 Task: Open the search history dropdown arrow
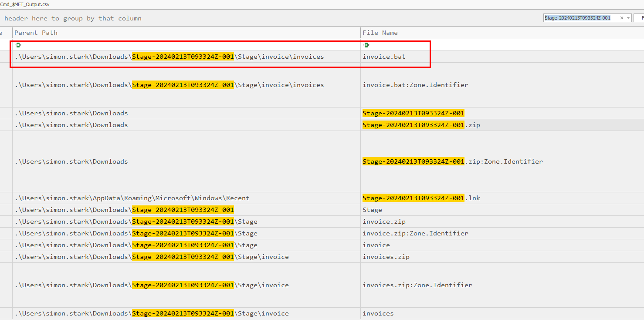(x=628, y=18)
